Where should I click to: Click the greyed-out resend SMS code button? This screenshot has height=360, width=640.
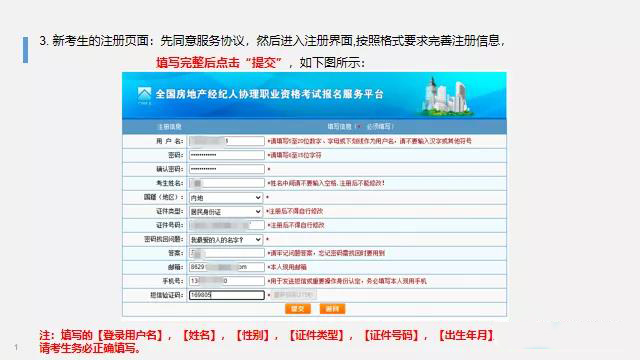point(294,295)
